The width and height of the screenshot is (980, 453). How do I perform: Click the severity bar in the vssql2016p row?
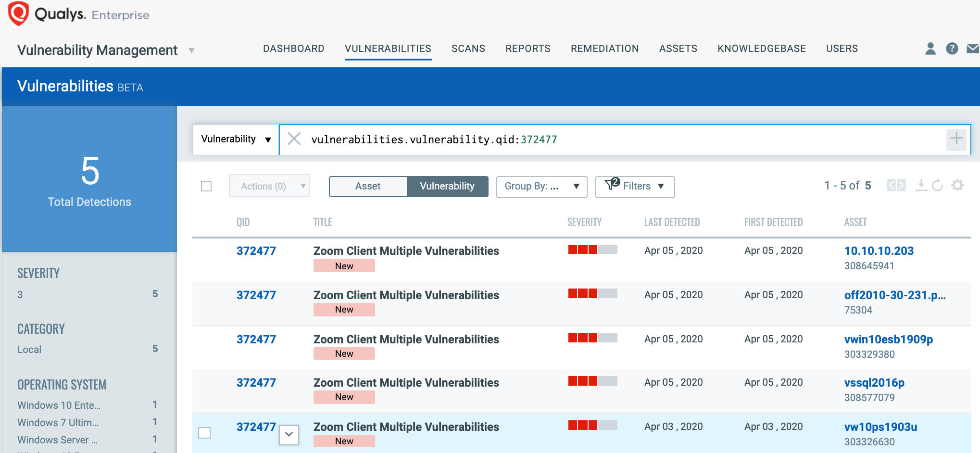(x=592, y=381)
